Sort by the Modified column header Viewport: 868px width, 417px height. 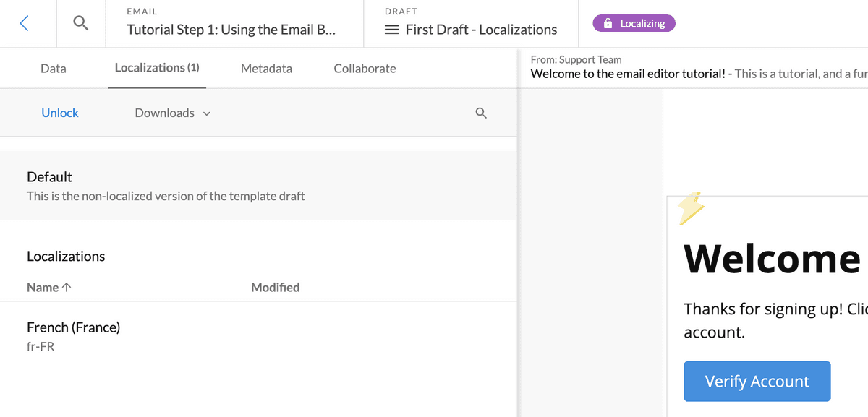275,287
